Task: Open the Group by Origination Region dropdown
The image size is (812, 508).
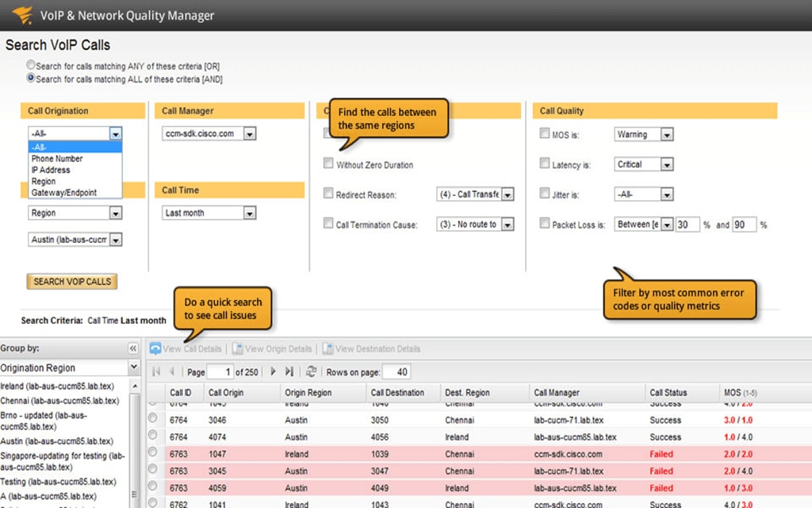Action: (x=133, y=368)
